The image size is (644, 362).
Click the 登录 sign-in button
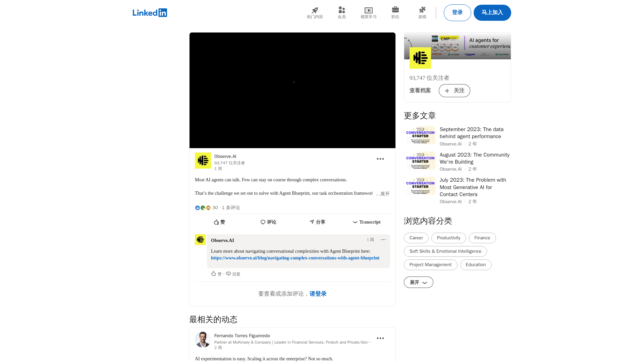[457, 13]
